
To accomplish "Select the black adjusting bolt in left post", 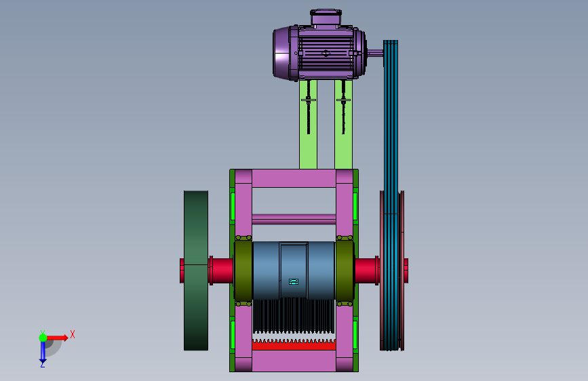I will 309,107.
